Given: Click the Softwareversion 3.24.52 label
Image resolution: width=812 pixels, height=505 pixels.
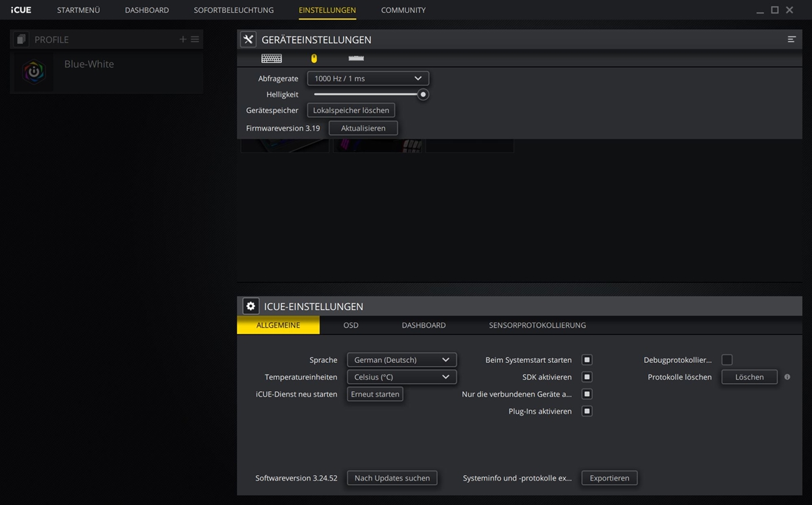Looking at the screenshot, I should pyautogui.click(x=296, y=478).
